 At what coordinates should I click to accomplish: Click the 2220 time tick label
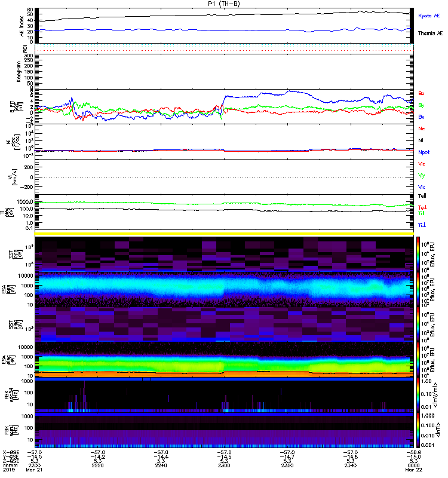(97, 465)
